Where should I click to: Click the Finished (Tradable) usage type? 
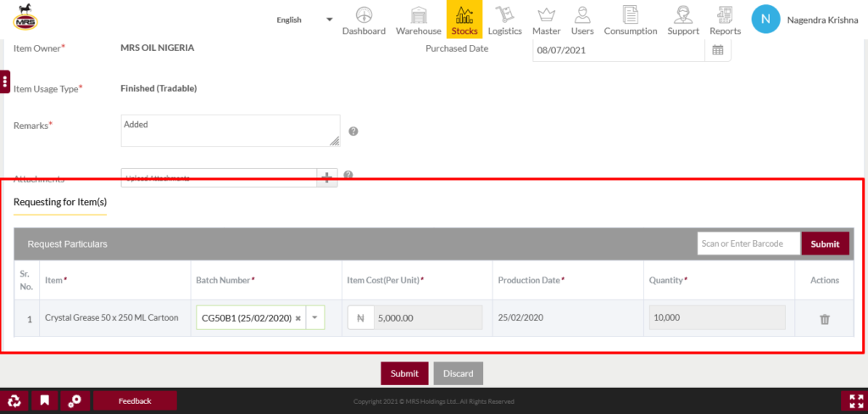pos(159,88)
